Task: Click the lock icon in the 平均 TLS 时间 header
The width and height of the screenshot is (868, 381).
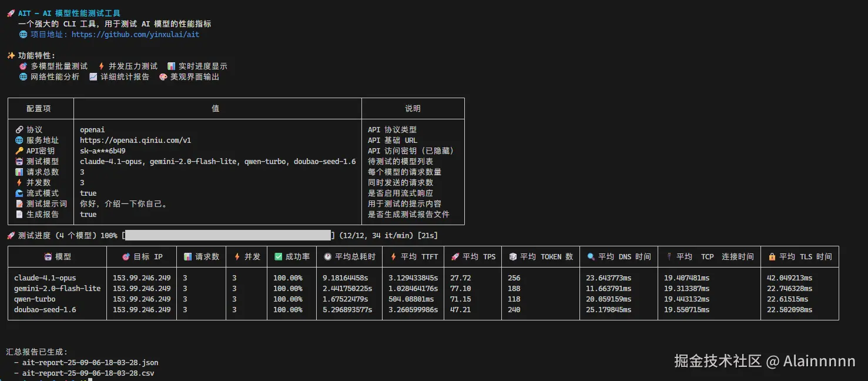Action: coord(772,257)
